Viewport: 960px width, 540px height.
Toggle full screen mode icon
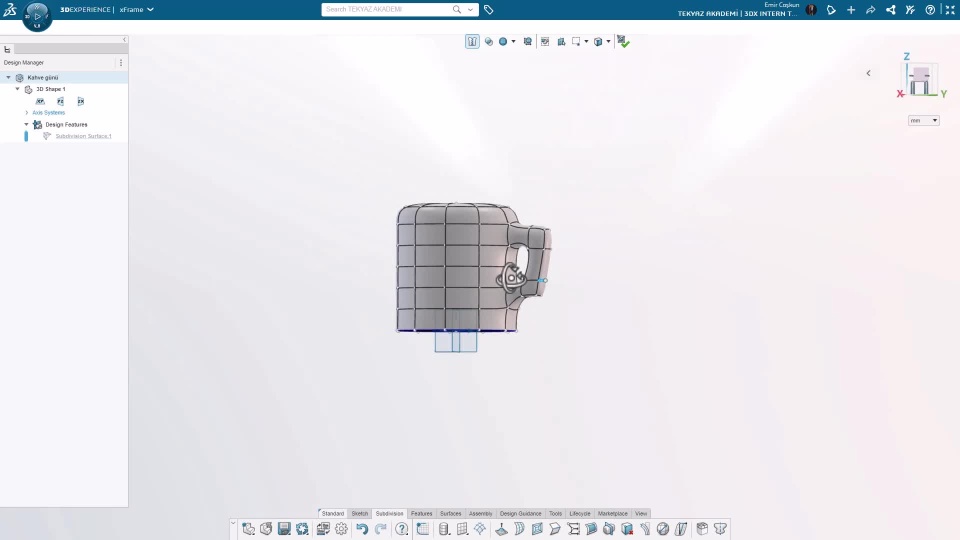tap(950, 10)
